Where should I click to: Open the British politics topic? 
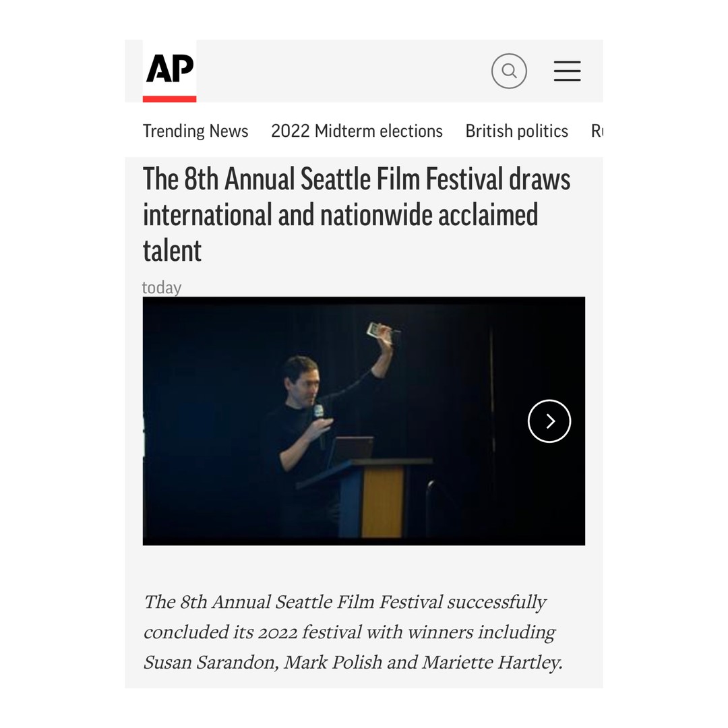point(516,131)
